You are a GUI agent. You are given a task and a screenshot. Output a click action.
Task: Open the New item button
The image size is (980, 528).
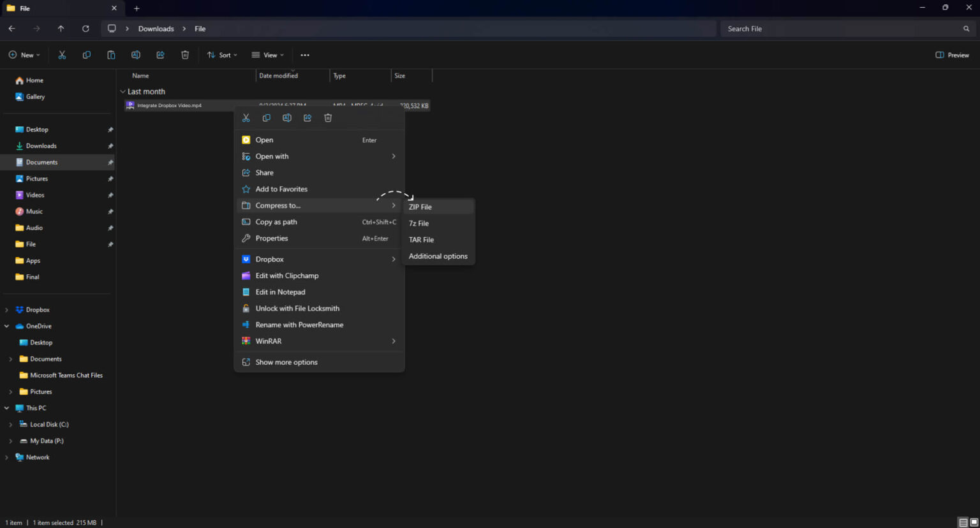24,55
